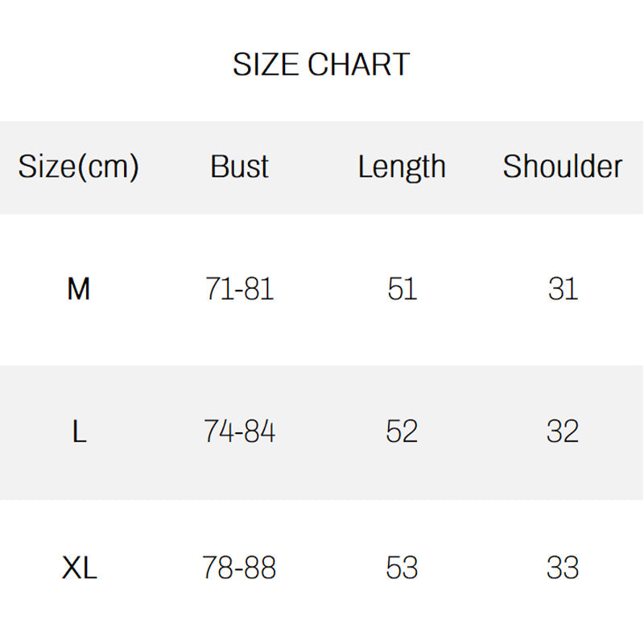The height and width of the screenshot is (644, 644).
Task: Click the L size label
Action: [78, 432]
